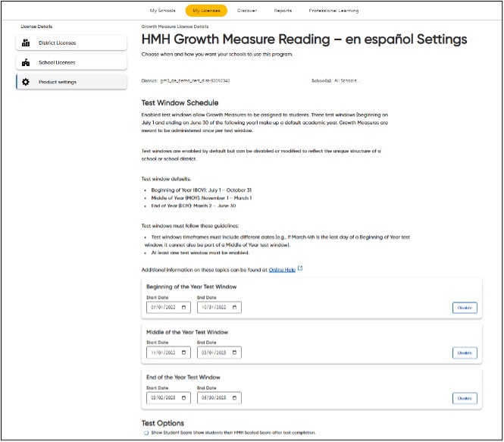Click the Middle of Year (MOY) default bullet
504x442 pixels.
point(201,198)
